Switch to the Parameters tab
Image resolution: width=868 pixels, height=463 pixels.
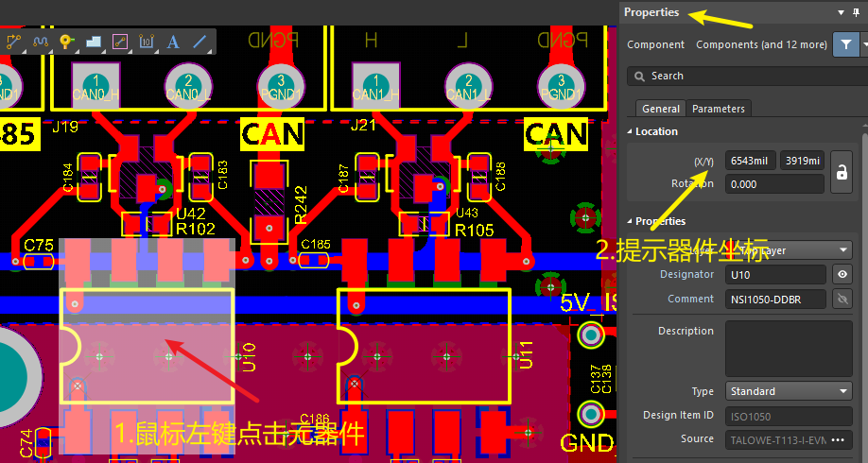(718, 109)
